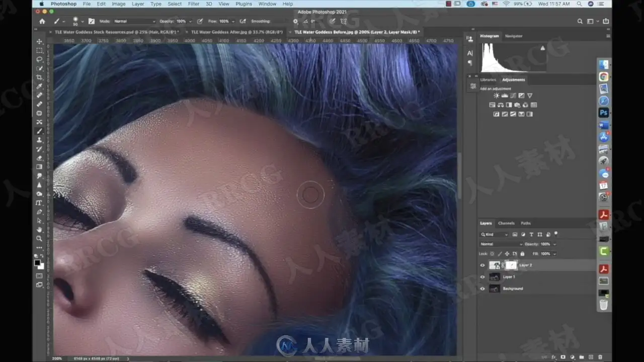Add layer style with fx button
The width and height of the screenshot is (644, 362).
[x=553, y=357]
